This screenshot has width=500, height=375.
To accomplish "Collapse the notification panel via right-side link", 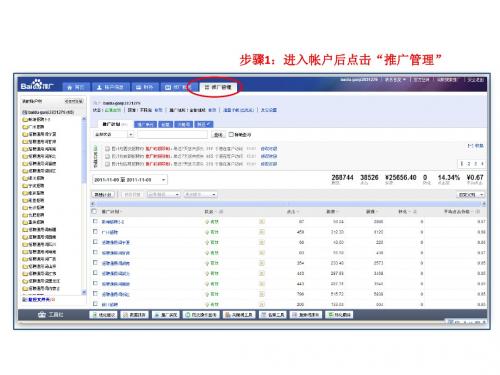I will coord(475,146).
